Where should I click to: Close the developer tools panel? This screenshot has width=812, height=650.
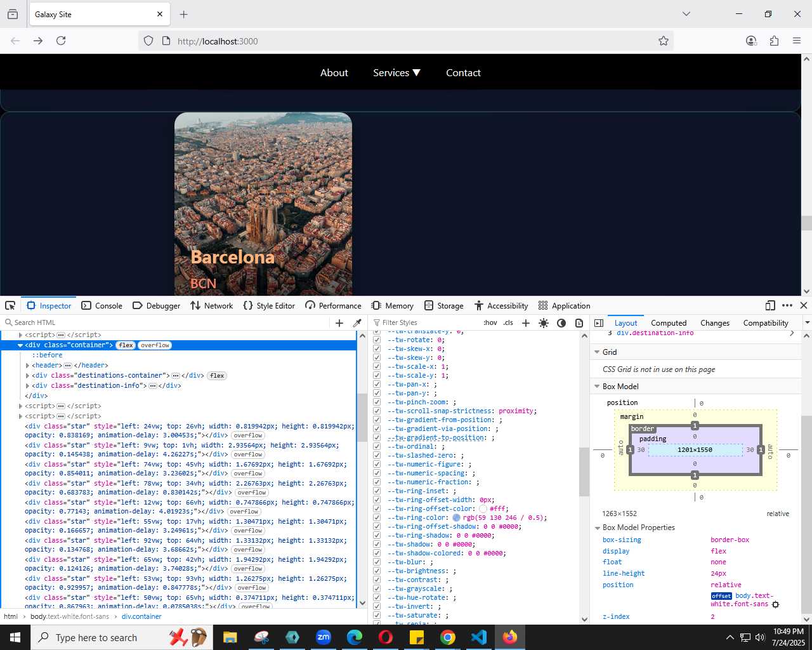point(804,305)
